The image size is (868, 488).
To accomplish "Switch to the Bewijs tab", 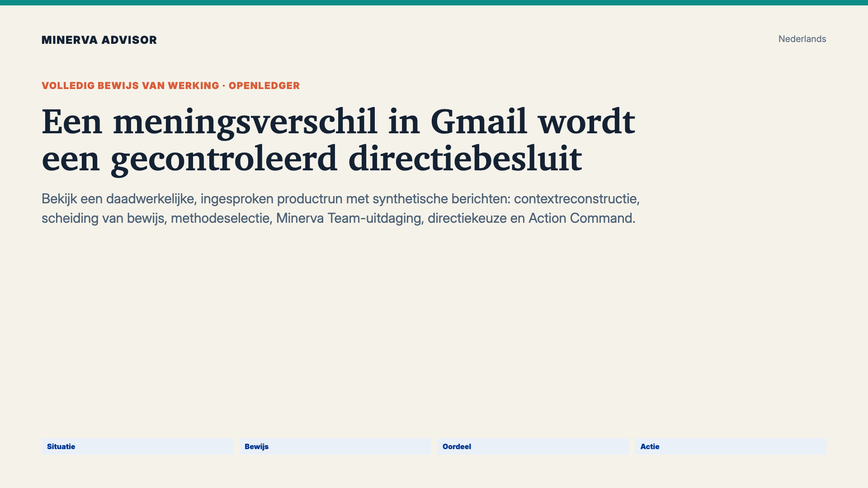I will click(x=335, y=446).
